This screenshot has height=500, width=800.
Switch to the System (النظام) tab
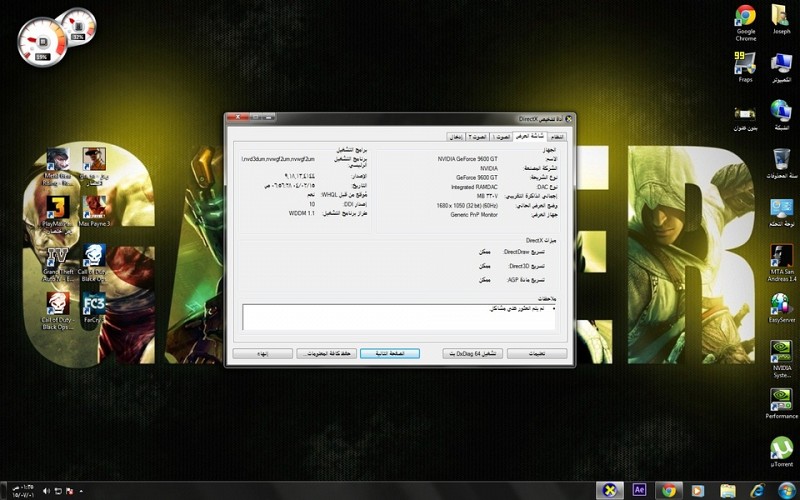click(x=557, y=137)
